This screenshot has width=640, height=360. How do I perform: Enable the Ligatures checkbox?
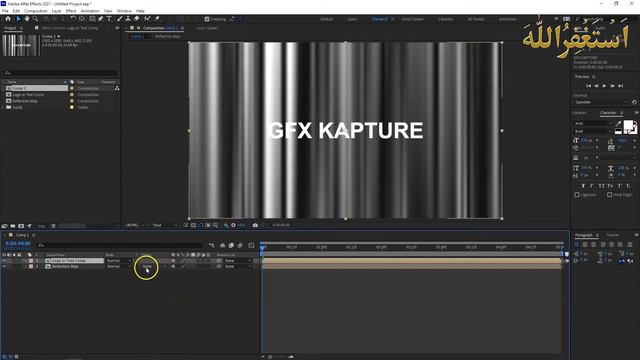coord(577,195)
